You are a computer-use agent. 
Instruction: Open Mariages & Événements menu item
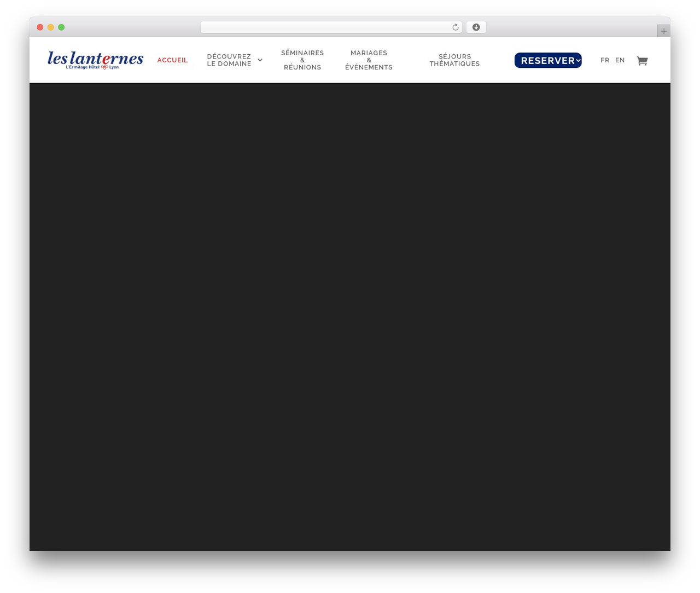(369, 60)
